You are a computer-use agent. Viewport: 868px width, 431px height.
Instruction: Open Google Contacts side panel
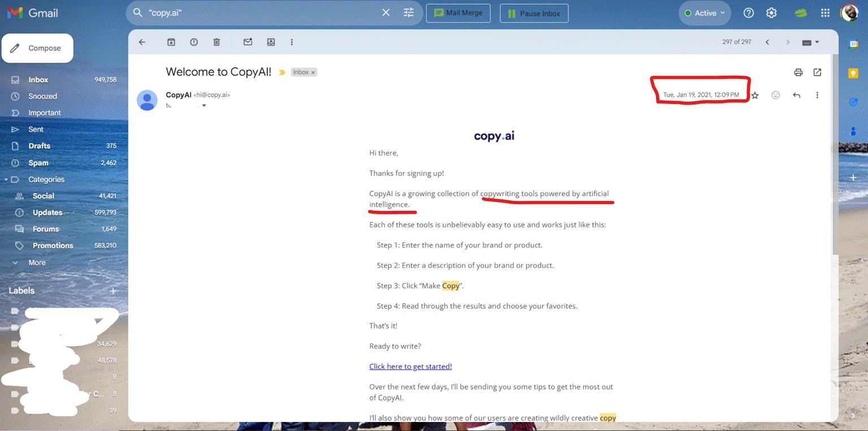coord(853,131)
